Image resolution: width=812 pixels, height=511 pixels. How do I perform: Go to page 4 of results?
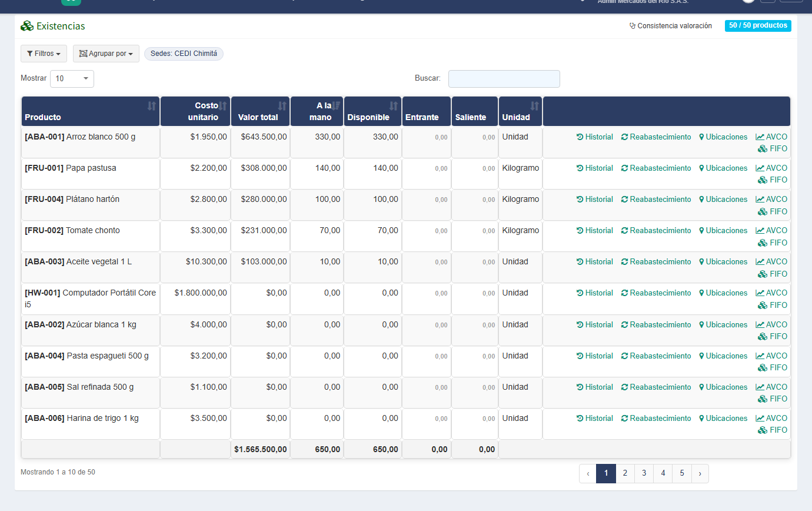pyautogui.click(x=663, y=473)
